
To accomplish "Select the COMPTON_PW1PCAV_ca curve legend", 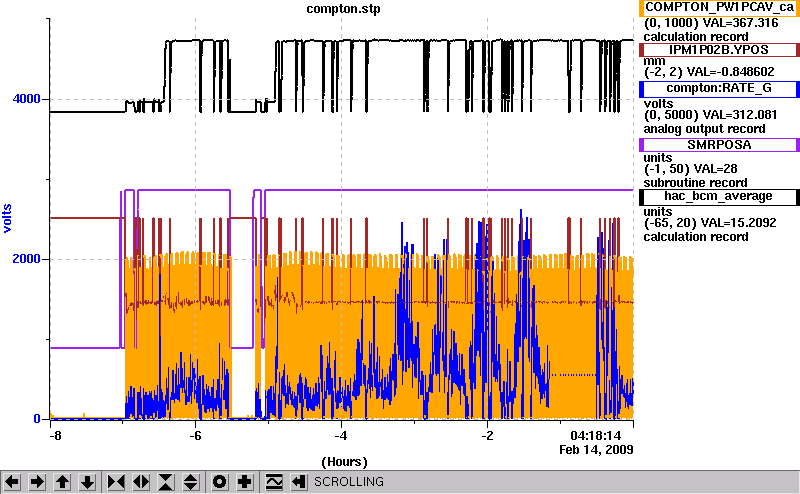I will point(719,7).
